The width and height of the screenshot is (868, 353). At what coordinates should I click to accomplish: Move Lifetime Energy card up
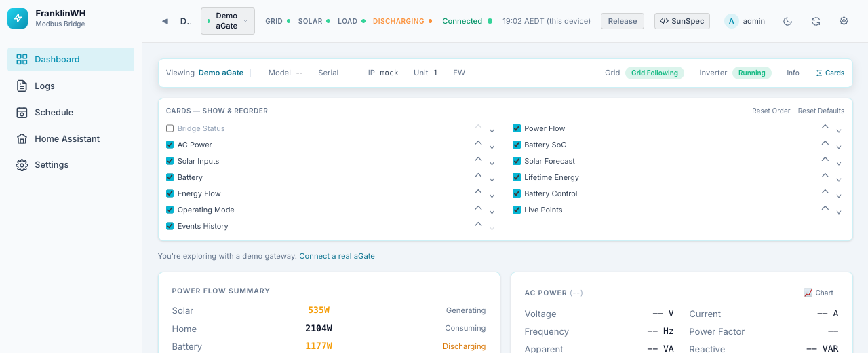[825, 176]
